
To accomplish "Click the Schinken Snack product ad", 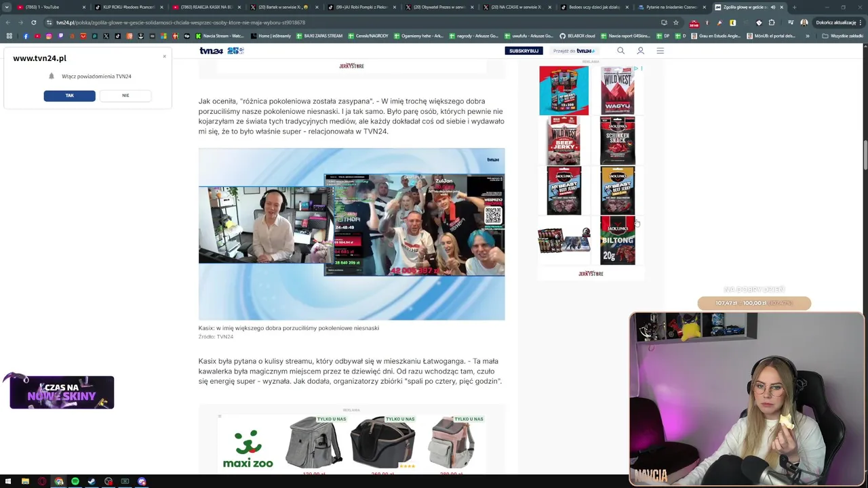I will click(x=618, y=140).
